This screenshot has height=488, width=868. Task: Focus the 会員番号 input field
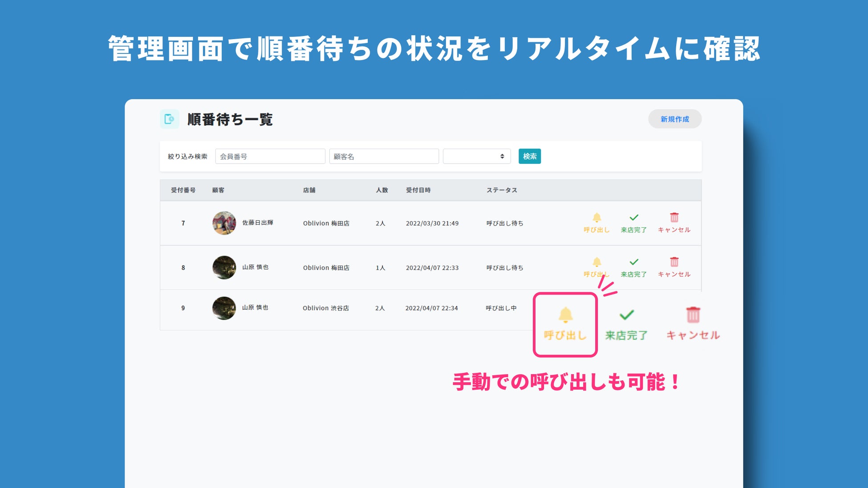(270, 157)
